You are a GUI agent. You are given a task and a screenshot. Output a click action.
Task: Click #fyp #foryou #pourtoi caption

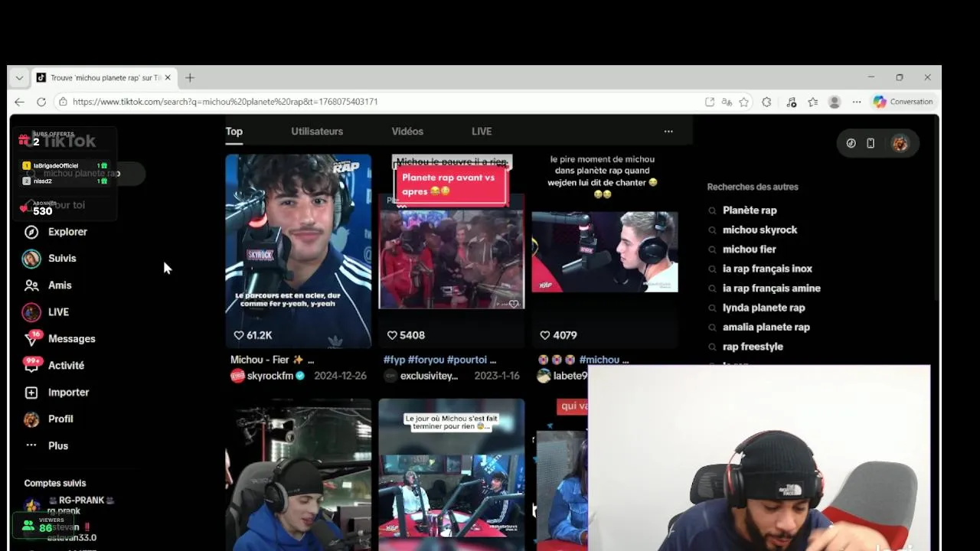439,360
